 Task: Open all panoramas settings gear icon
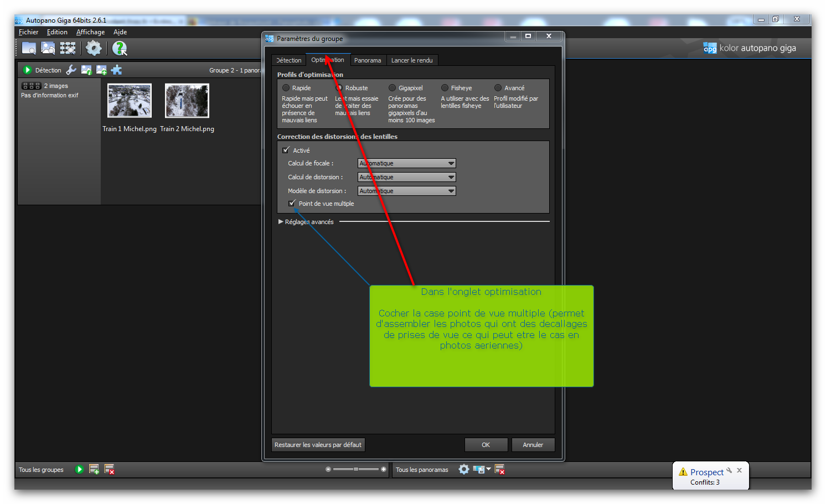pyautogui.click(x=464, y=469)
